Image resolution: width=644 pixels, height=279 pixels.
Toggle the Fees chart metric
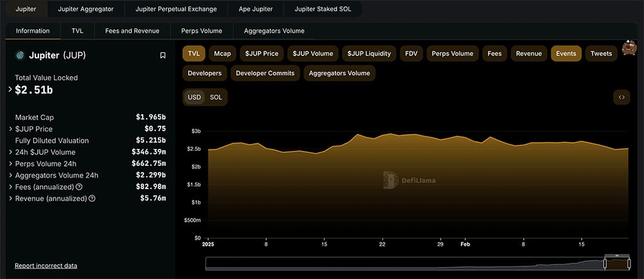click(x=494, y=53)
